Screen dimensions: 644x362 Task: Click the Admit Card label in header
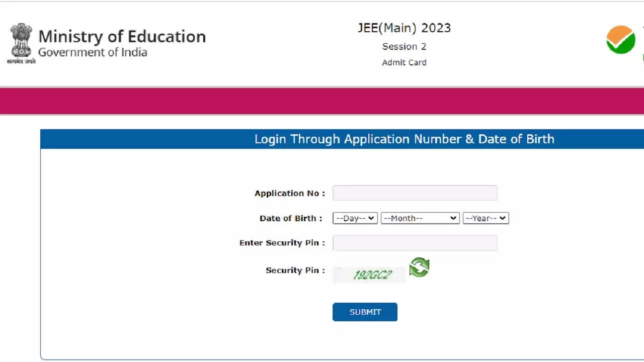click(x=404, y=63)
